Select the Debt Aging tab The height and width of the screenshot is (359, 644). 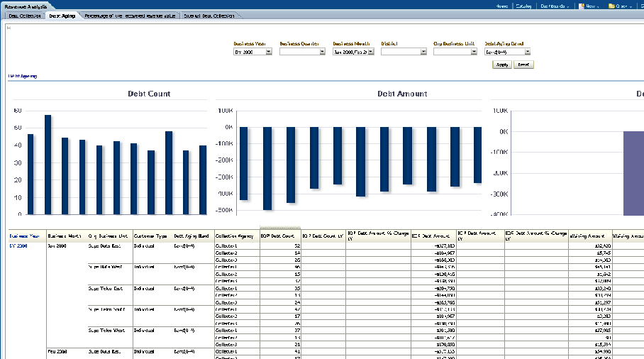click(x=62, y=16)
